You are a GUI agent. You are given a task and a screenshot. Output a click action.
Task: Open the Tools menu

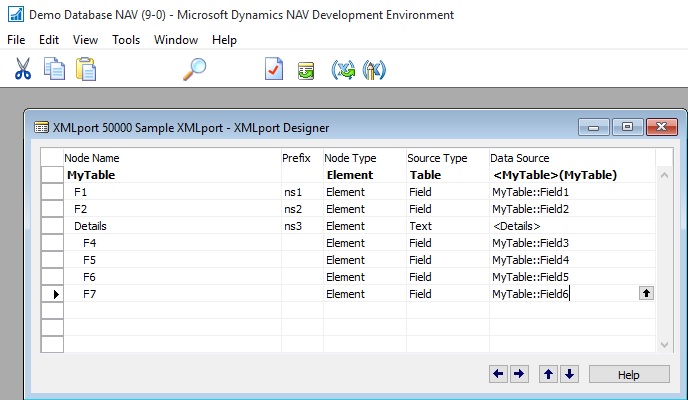(126, 40)
